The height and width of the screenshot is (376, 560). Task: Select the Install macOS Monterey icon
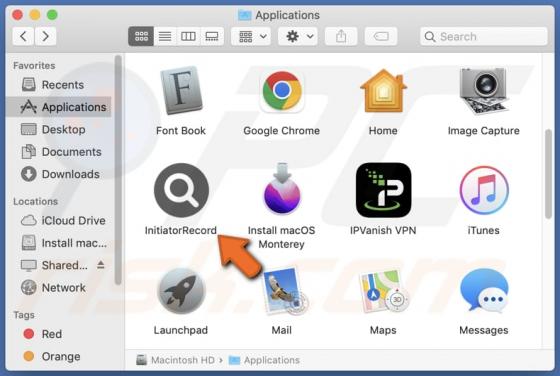282,189
